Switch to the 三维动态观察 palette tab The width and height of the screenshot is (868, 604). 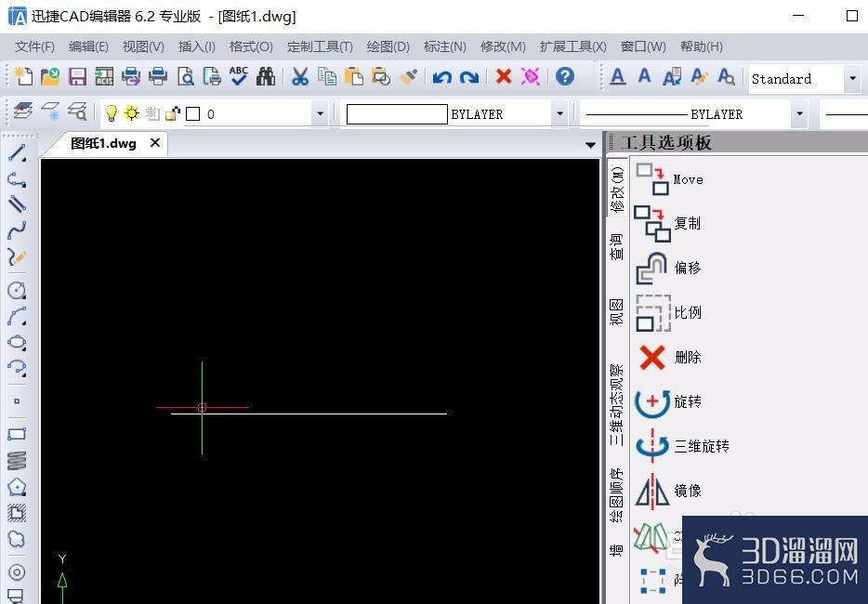point(616,405)
